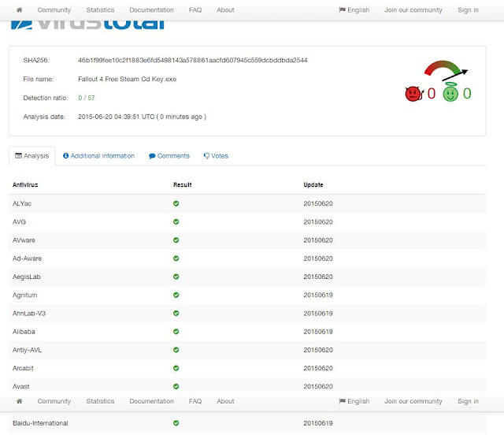This screenshot has width=504, height=435.
Task: Click the Alibaba antivirus name
Action: (x=24, y=332)
